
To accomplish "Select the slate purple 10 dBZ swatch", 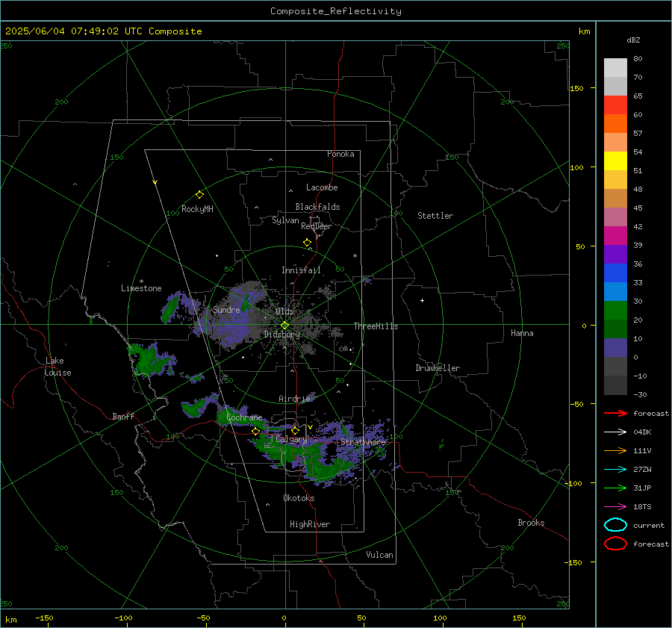I will 615,348.
